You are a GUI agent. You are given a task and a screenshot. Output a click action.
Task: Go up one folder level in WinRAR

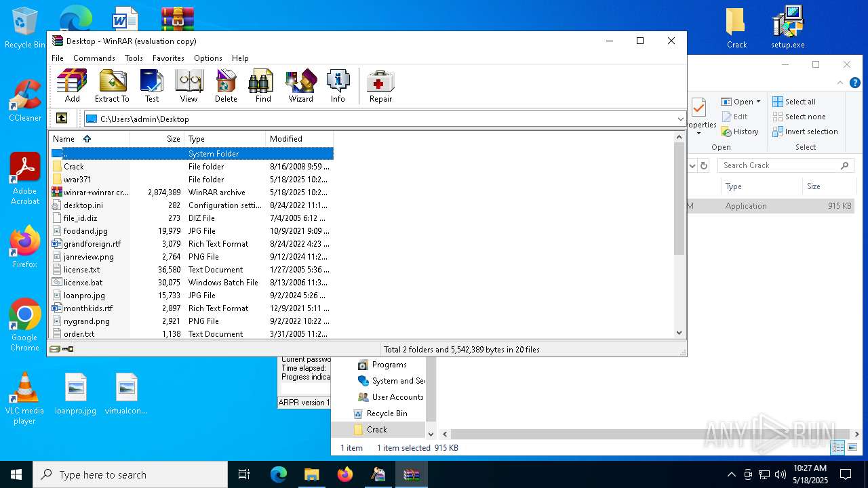(x=61, y=119)
